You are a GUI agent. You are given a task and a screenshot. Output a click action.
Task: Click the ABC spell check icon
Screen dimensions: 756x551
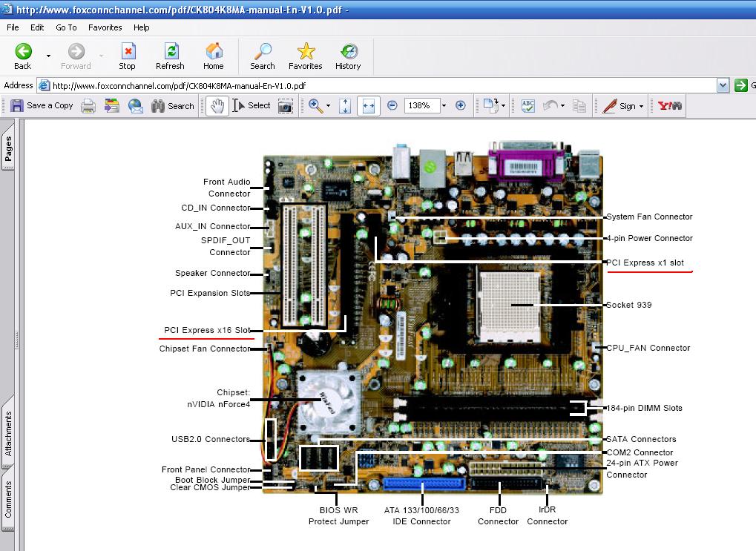pos(528,105)
